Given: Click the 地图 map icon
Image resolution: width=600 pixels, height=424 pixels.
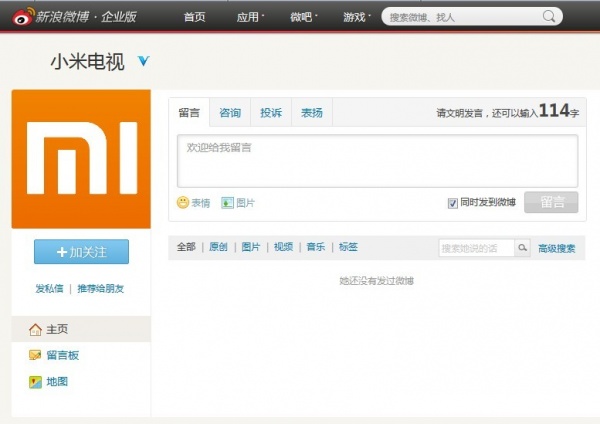Looking at the screenshot, I should pos(35,382).
